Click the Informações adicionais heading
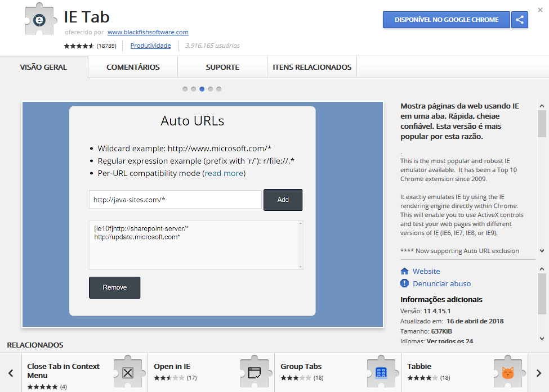 click(x=441, y=299)
